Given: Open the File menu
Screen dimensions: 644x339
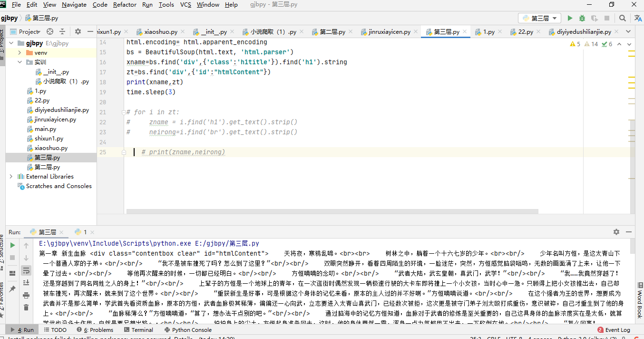Looking at the screenshot, I should click(16, 5).
